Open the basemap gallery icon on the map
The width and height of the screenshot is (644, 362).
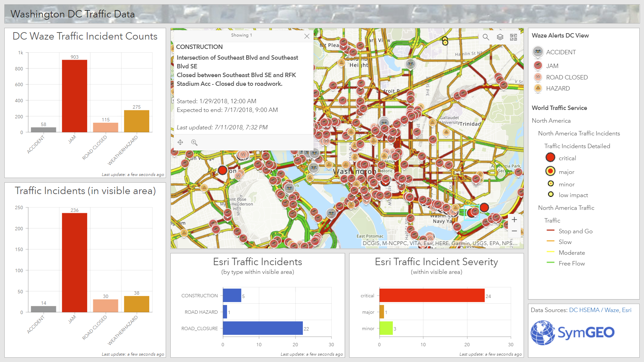(x=513, y=37)
